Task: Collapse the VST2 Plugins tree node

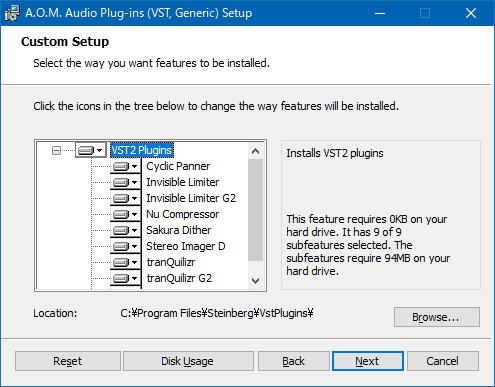Action: click(56, 151)
